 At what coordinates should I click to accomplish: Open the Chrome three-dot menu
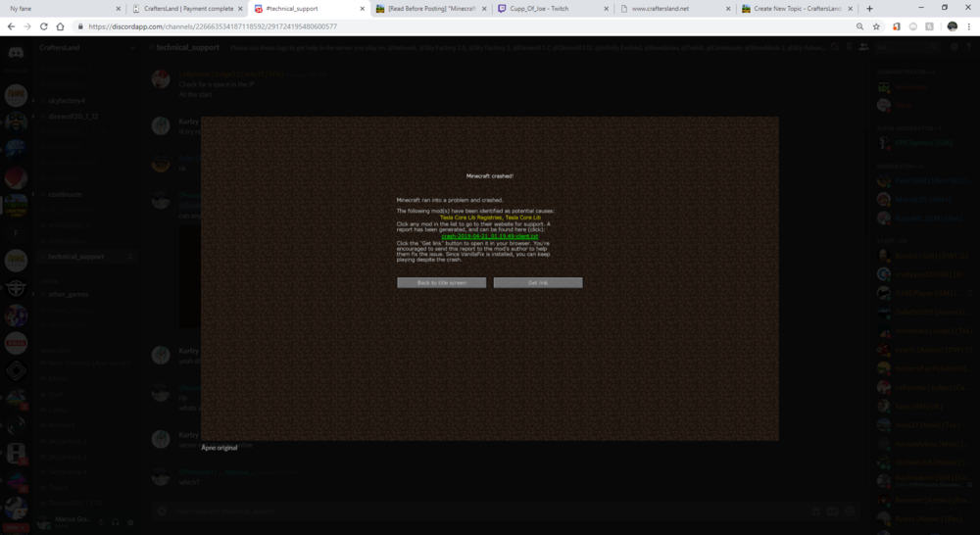pos(970,26)
